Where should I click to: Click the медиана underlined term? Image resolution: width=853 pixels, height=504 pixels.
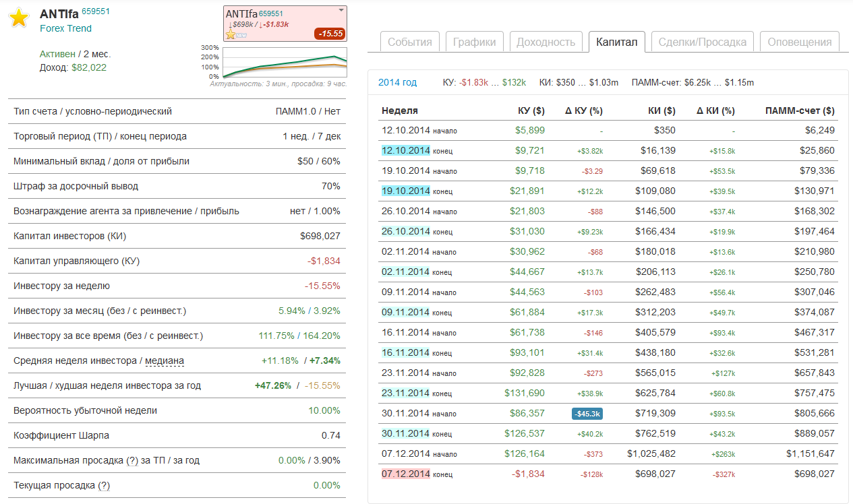coord(165,360)
